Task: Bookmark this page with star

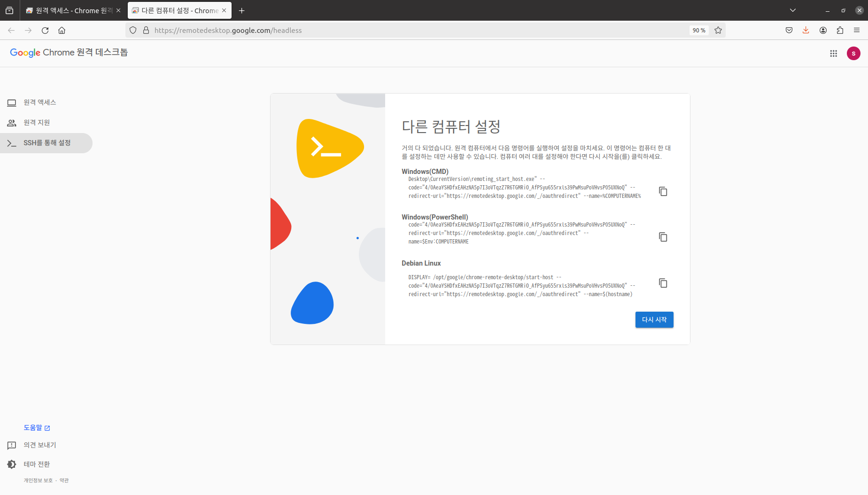Action: pos(718,31)
